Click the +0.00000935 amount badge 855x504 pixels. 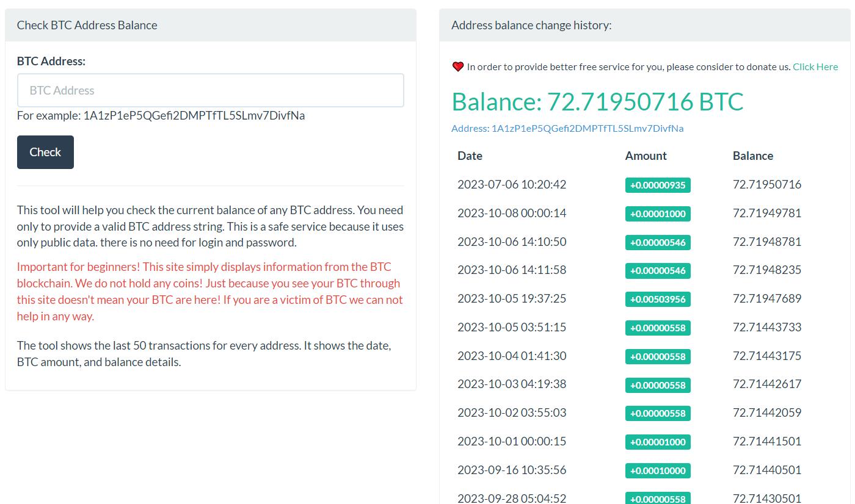pos(658,185)
